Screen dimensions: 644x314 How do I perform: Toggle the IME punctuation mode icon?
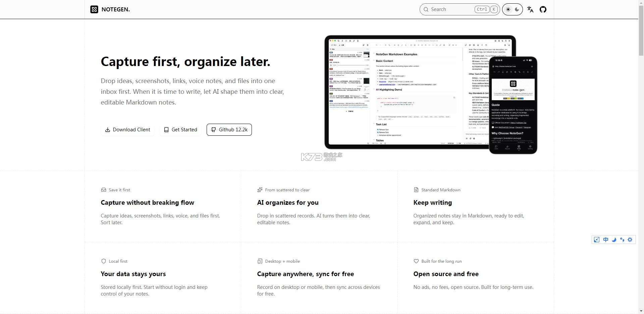pos(622,240)
